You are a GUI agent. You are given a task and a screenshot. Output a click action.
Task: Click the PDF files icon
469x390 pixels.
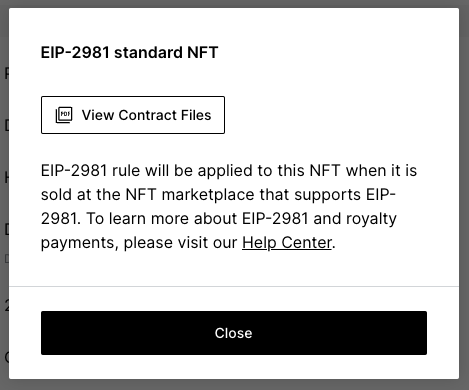pyautogui.click(x=64, y=115)
